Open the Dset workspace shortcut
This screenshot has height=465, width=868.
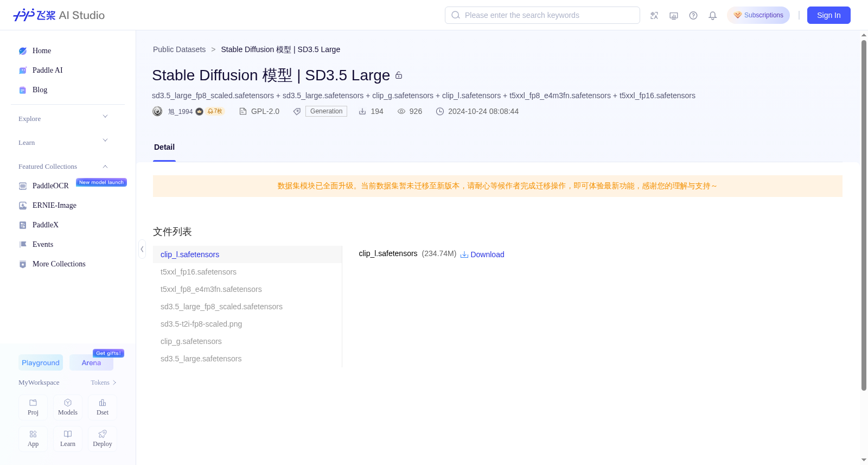[x=103, y=407]
